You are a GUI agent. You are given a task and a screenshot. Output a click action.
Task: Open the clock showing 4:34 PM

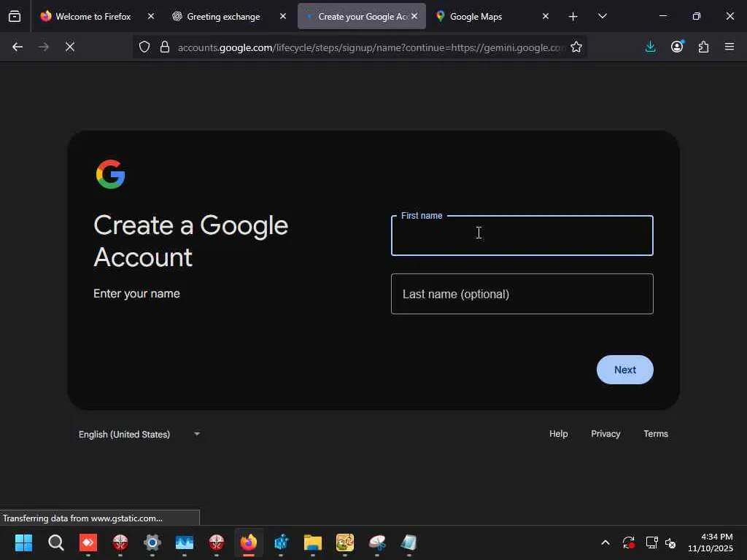pyautogui.click(x=711, y=542)
